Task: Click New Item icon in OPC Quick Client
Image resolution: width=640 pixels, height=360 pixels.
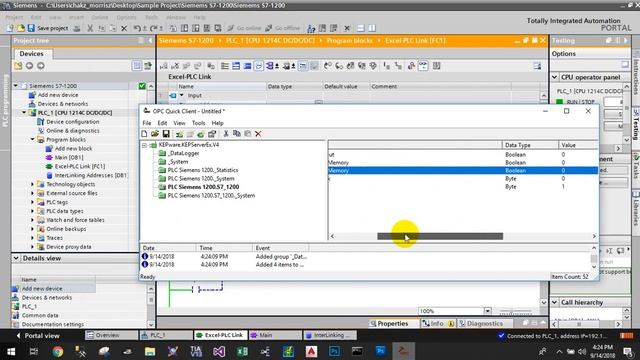Action: pos(201,134)
